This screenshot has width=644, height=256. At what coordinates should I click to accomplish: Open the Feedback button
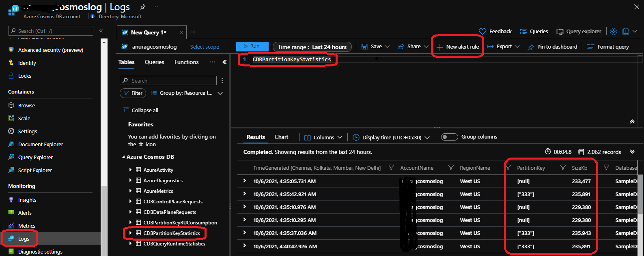[495, 31]
